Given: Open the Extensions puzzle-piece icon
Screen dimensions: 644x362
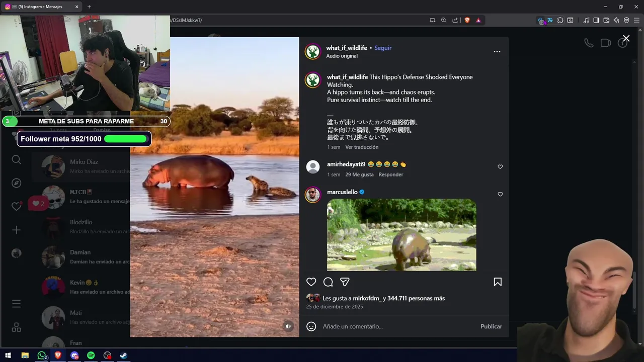Looking at the screenshot, I should coord(560,20).
